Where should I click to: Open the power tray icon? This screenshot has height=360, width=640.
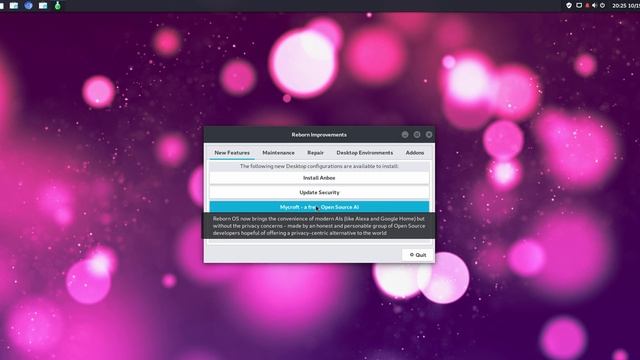(602, 5)
